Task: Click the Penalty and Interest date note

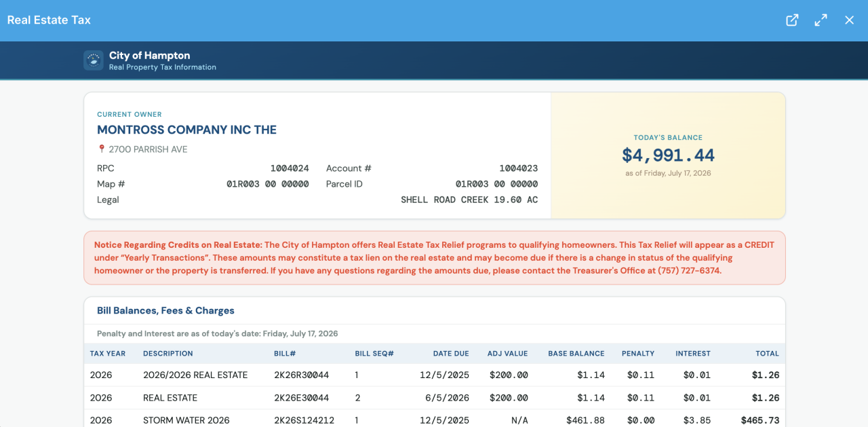Action: point(218,334)
